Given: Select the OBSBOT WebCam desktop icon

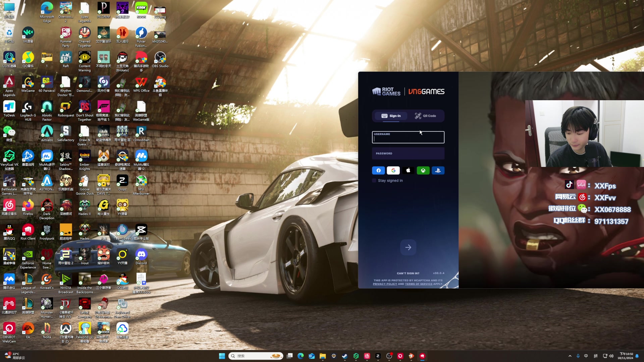Looking at the screenshot, I should [x=9, y=333].
